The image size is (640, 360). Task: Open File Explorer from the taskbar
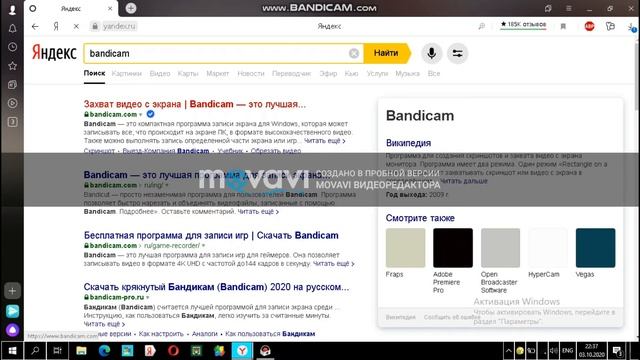[81, 351]
